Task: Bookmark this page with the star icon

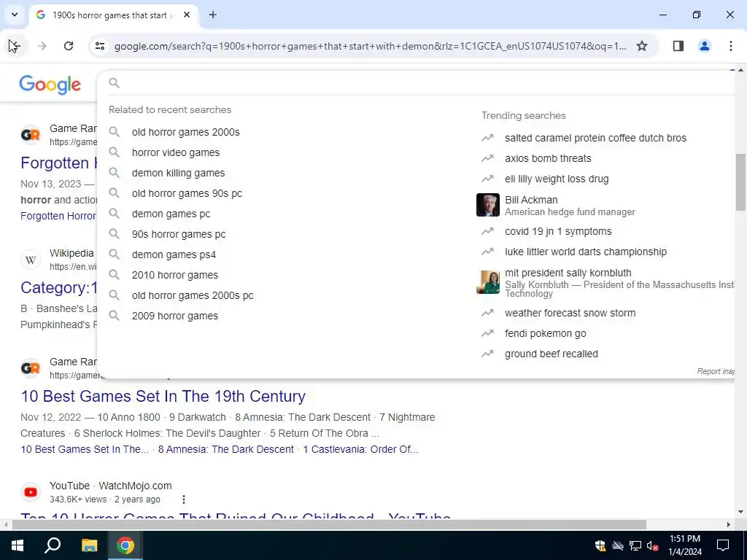Action: tap(642, 46)
